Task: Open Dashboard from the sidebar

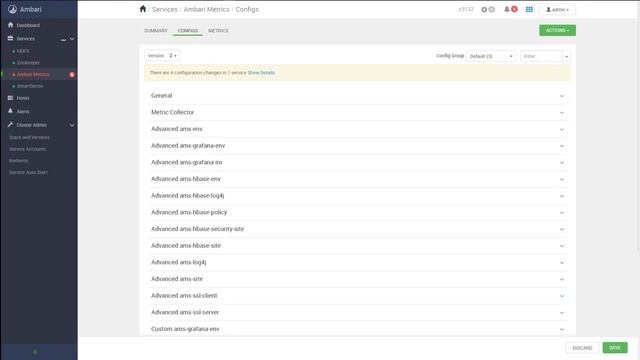Action: 28,25
